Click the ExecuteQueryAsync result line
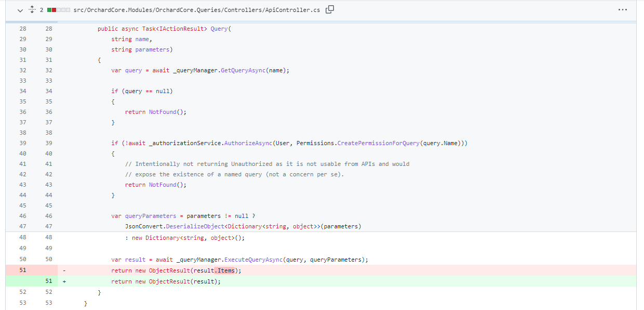The image size is (644, 310). click(x=239, y=260)
